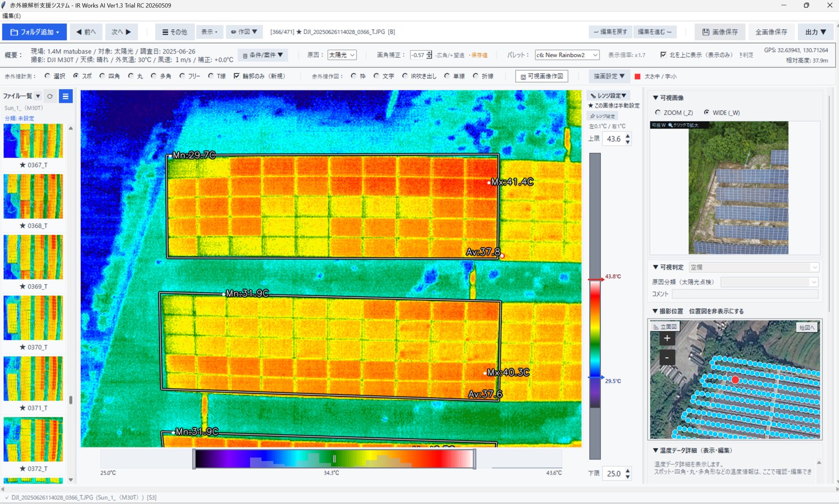Image resolution: width=839 pixels, height=504 pixels.
Task: Click the red line color swatch
Action: (638, 77)
